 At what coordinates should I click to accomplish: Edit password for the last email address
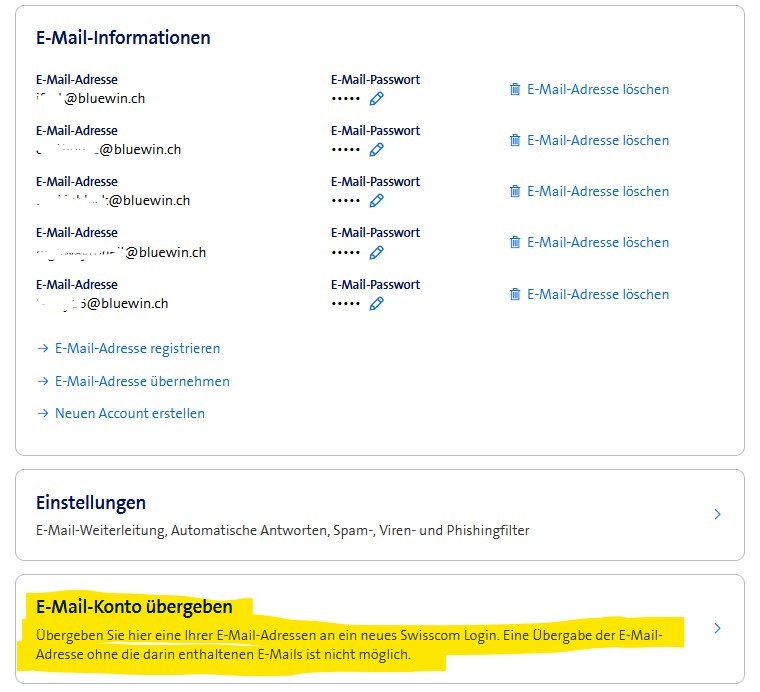(376, 303)
